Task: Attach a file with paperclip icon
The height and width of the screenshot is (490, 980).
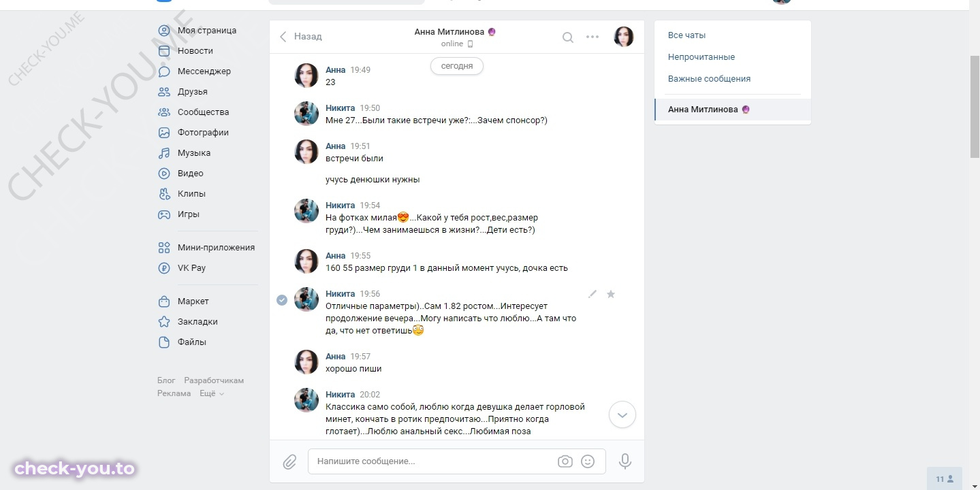Action: pyautogui.click(x=289, y=461)
